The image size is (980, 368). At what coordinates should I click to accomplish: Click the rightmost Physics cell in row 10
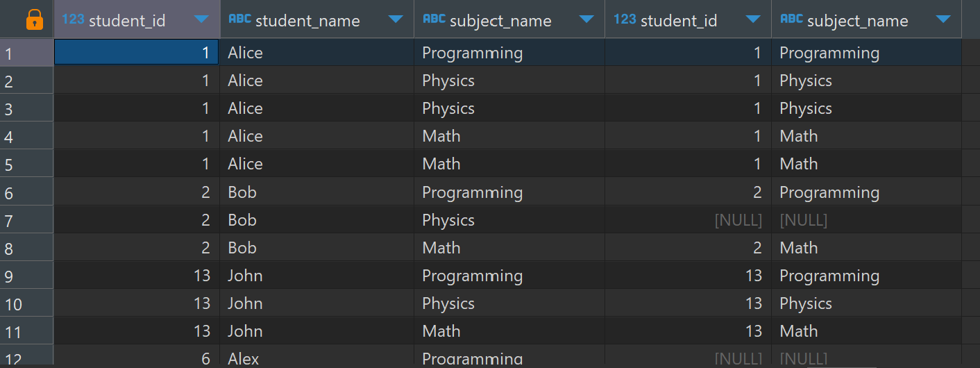[x=866, y=303]
